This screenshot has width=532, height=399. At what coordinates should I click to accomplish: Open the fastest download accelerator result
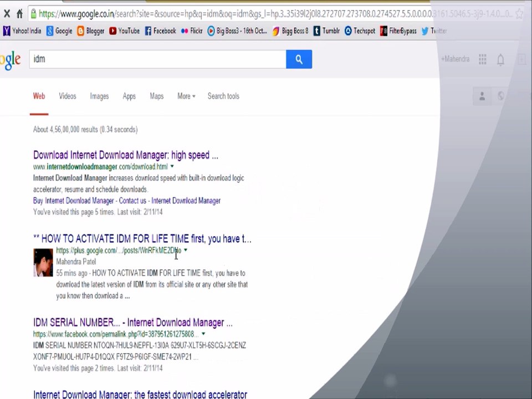coord(140,394)
